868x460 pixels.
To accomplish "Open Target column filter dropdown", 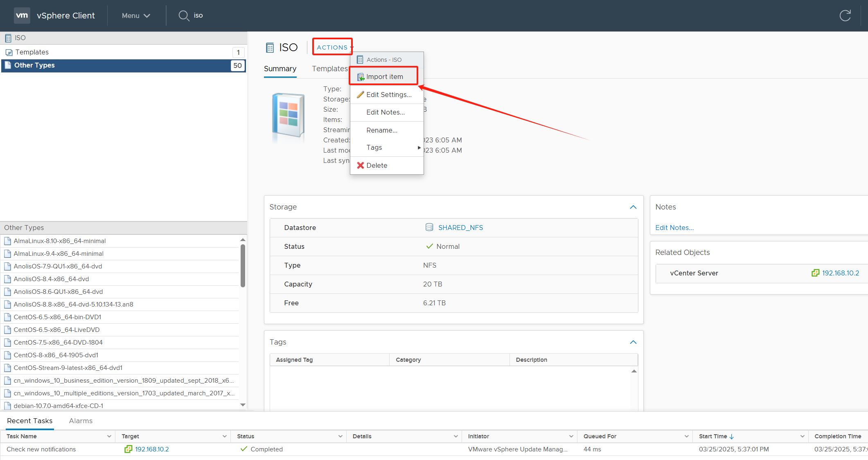I will point(225,436).
